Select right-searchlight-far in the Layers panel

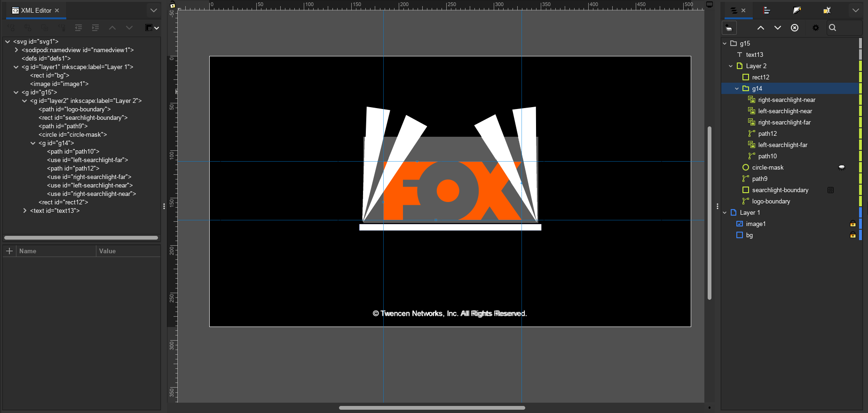[784, 123]
